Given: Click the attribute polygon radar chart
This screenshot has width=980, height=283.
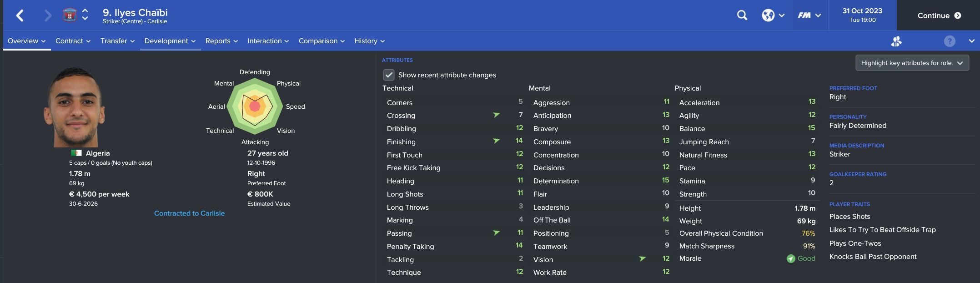Looking at the screenshot, I should 255,106.
